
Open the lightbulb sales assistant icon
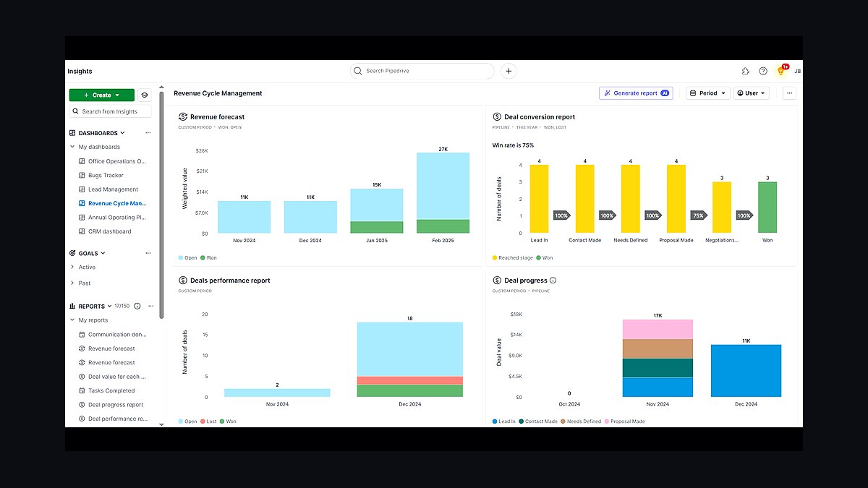click(780, 71)
